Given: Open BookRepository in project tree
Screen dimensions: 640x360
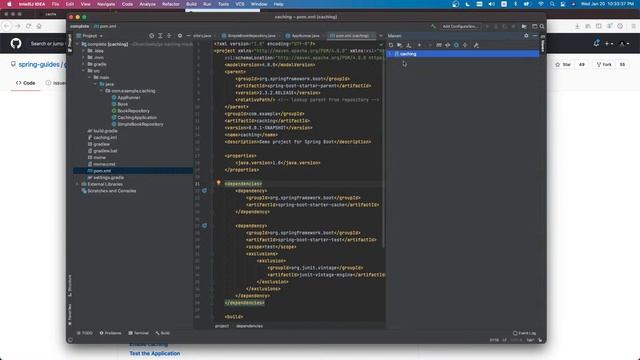Looking at the screenshot, I should (x=131, y=111).
